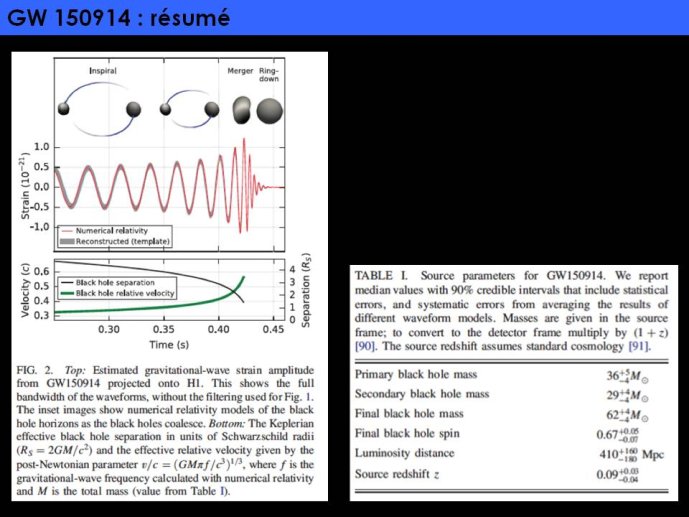Click the "TABLE I." heading text
Viewport: 689px width, 517px height.
click(381, 276)
